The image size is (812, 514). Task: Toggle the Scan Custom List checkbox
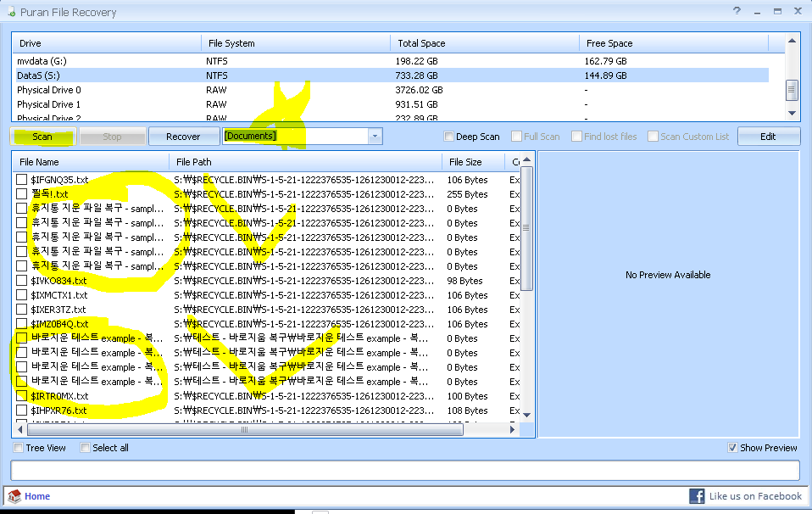coord(653,137)
